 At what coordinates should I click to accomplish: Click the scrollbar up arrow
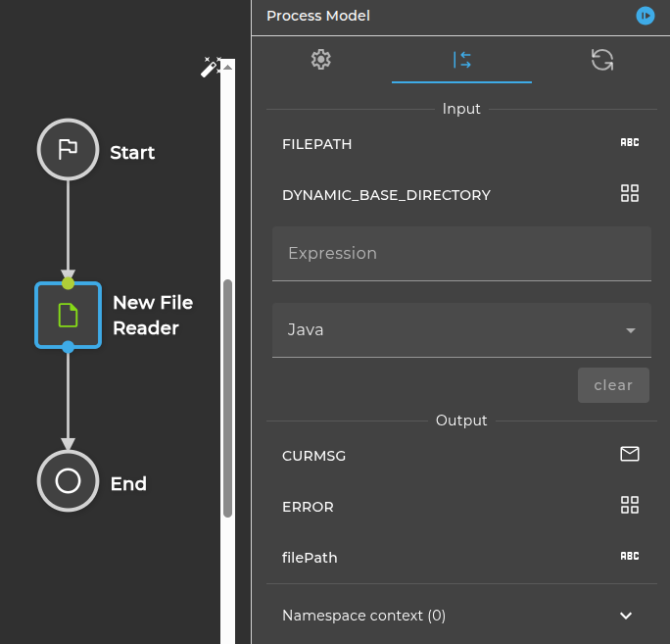coord(228,67)
